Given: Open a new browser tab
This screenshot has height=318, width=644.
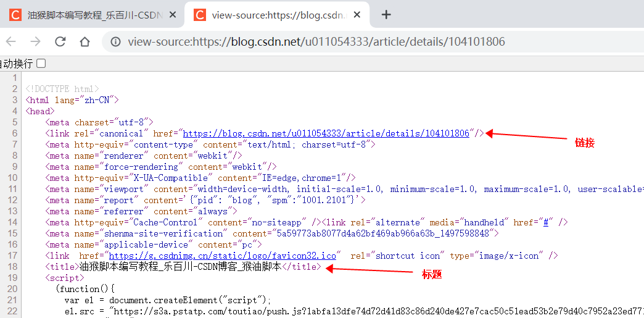Looking at the screenshot, I should pos(386,15).
